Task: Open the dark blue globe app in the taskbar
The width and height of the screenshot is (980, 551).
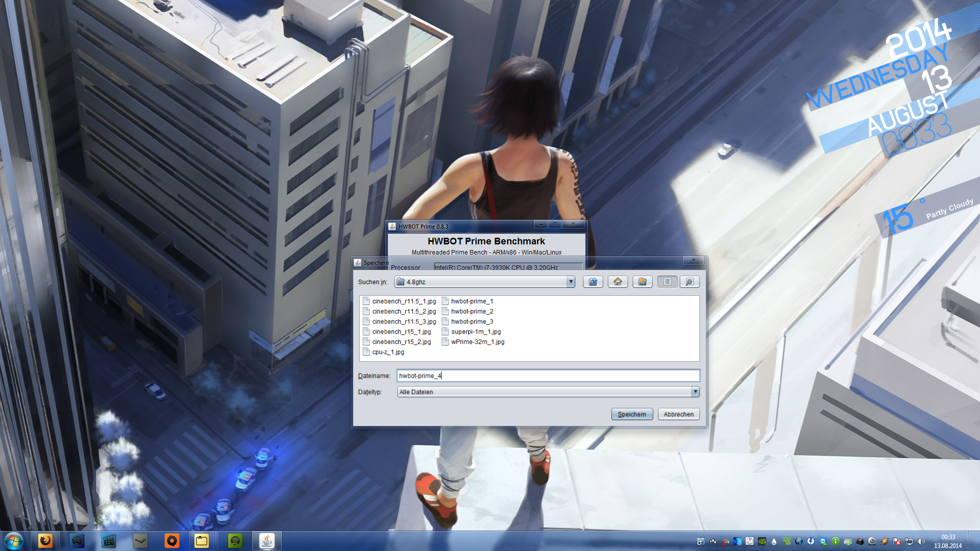Action: coord(77,541)
